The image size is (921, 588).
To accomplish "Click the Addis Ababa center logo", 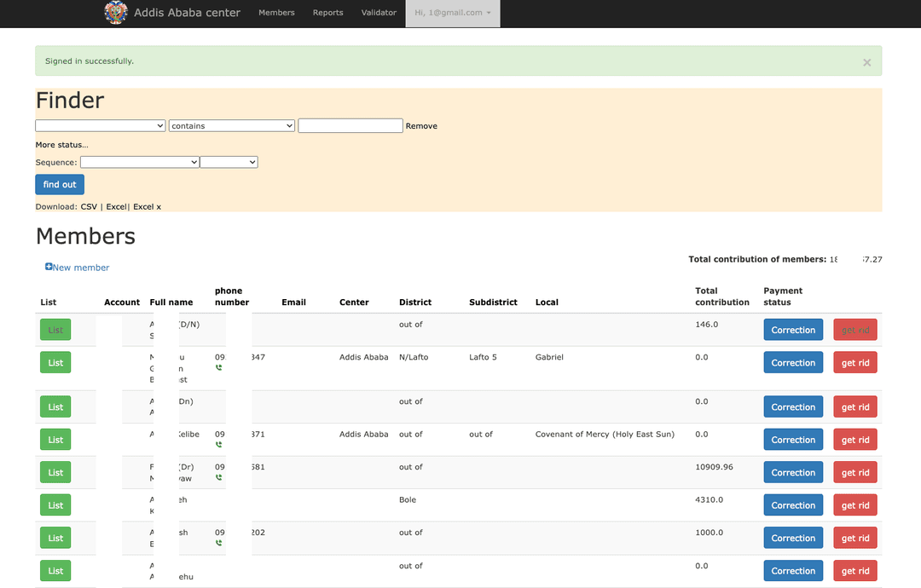I will pos(116,13).
